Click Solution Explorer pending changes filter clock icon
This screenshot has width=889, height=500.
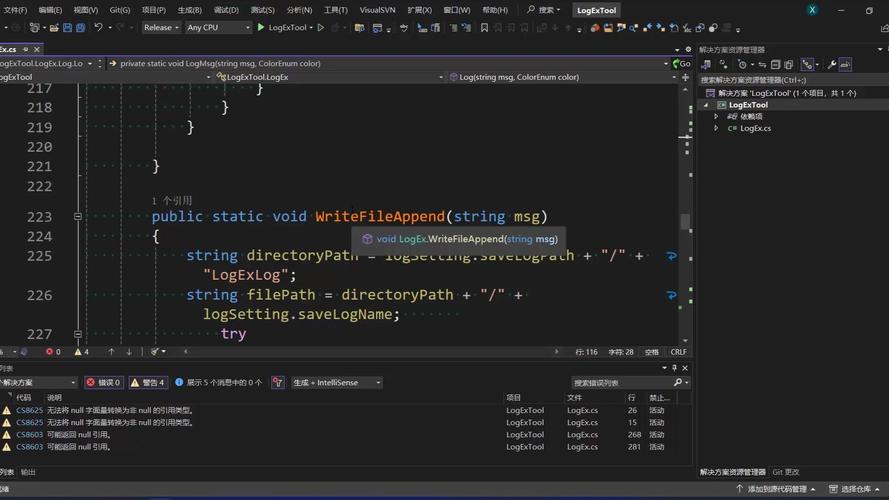742,65
